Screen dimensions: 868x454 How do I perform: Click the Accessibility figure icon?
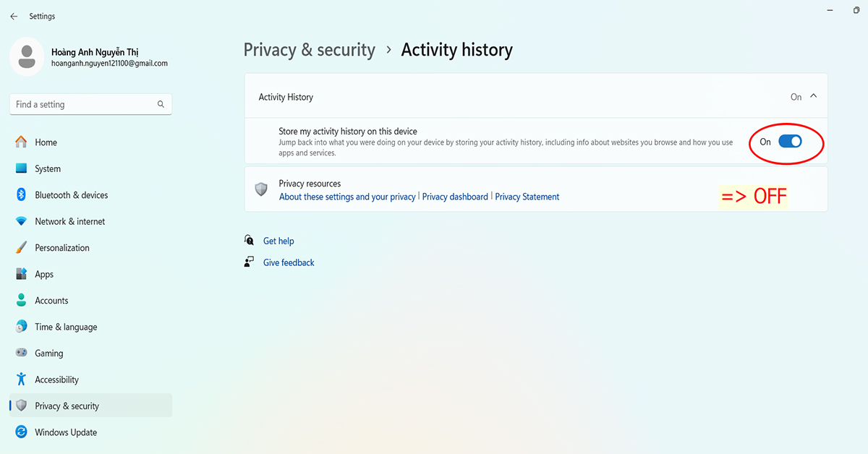21,380
